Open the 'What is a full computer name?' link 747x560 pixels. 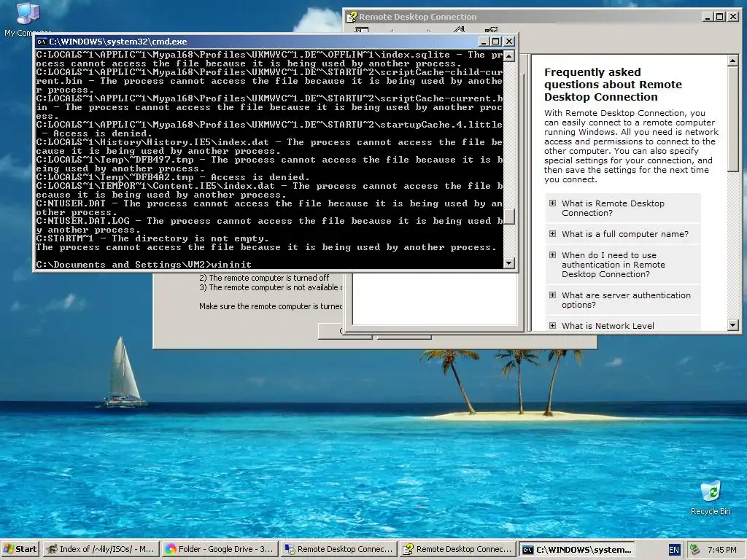click(625, 234)
